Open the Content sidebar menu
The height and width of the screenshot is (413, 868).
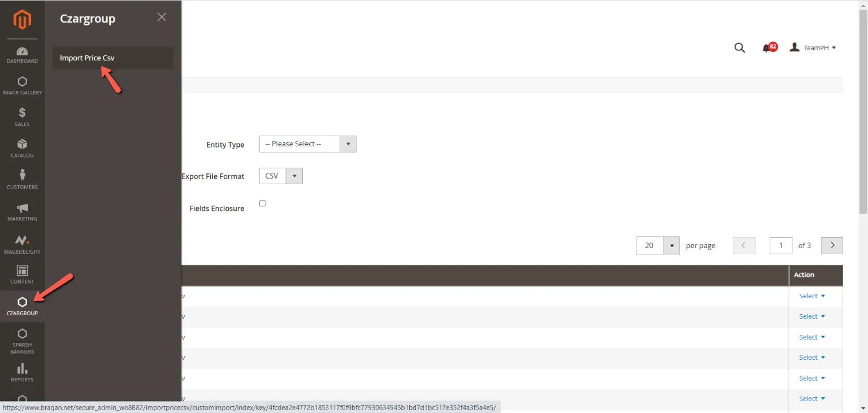22,275
